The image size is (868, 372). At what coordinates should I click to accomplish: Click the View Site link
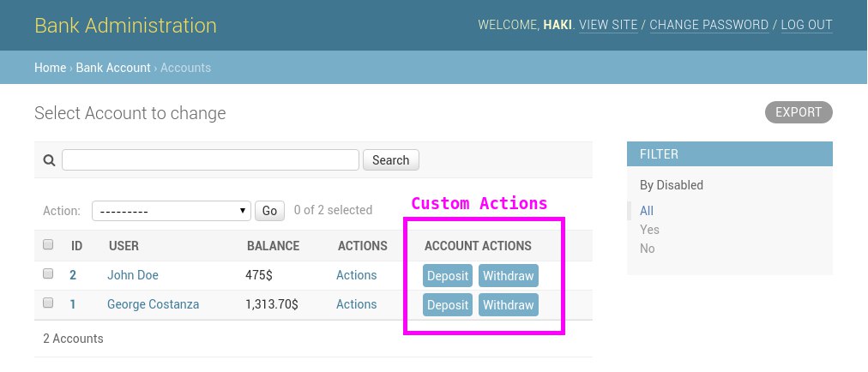608,26
